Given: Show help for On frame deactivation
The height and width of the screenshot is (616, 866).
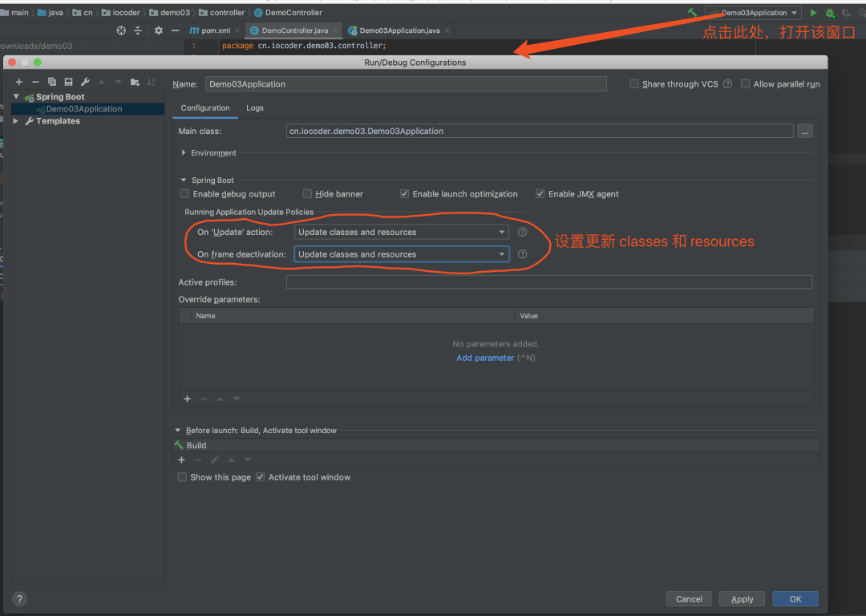Looking at the screenshot, I should [x=523, y=254].
